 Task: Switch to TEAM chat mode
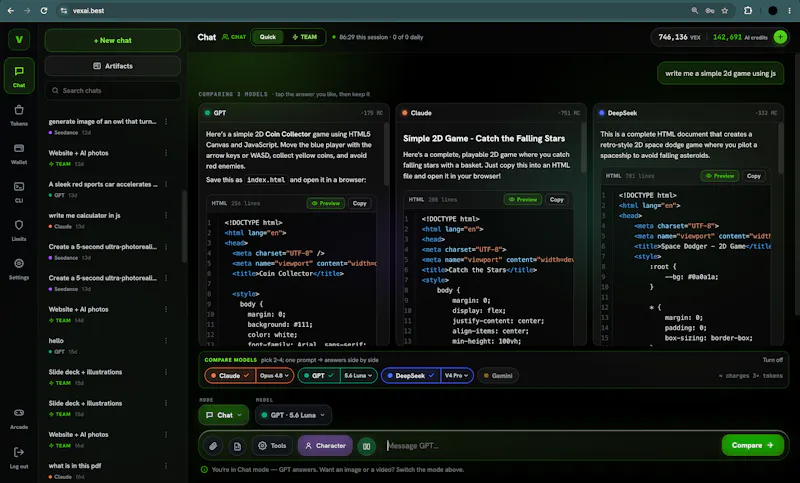pos(305,37)
